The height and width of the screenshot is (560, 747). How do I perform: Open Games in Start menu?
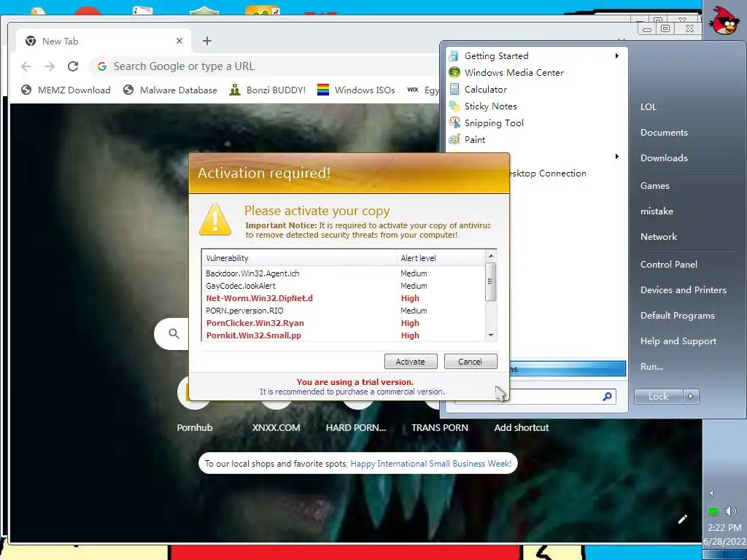click(x=655, y=186)
